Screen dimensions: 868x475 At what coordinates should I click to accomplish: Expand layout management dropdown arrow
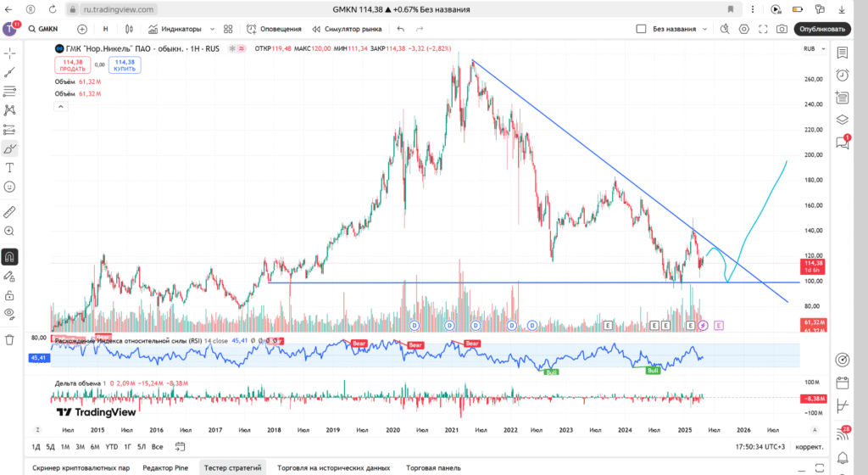tap(704, 29)
